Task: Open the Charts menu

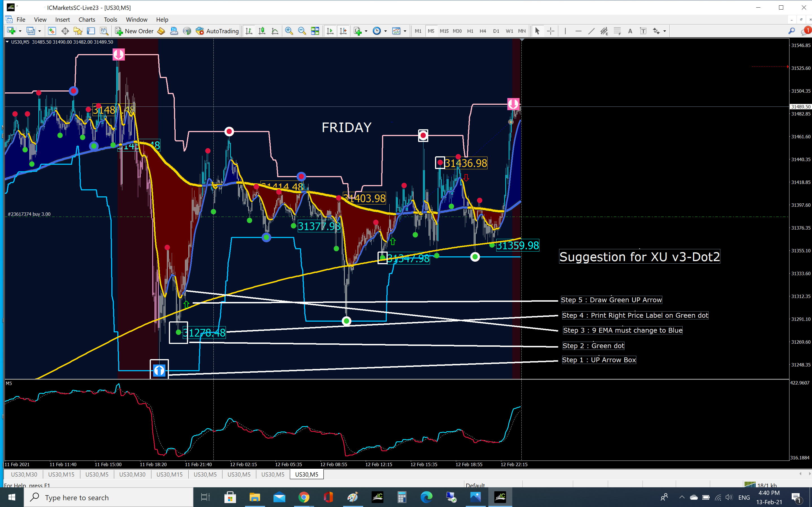Action: [x=87, y=19]
